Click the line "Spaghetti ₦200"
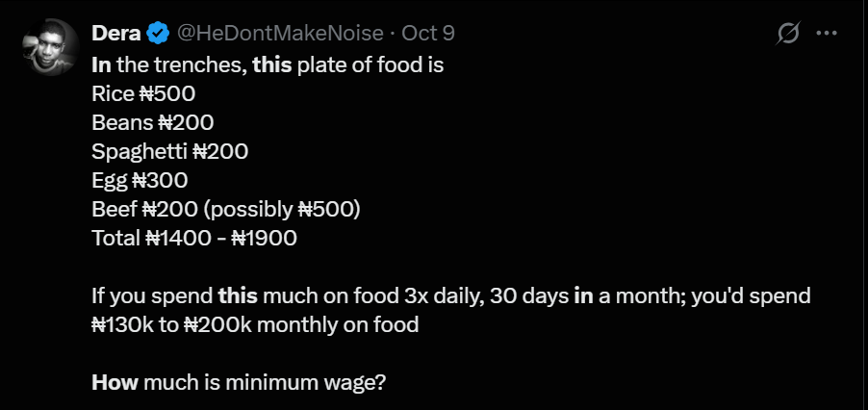This screenshot has width=868, height=410. [x=170, y=152]
